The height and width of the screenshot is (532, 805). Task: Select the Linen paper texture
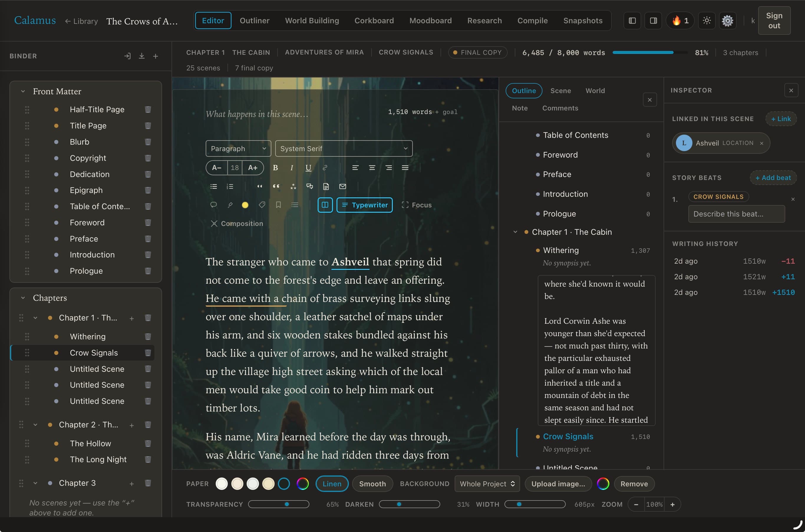[332, 484]
